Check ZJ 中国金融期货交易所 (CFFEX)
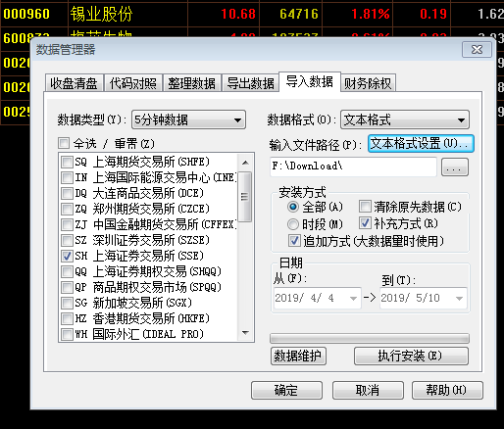The width and height of the screenshot is (504, 429). (67, 224)
